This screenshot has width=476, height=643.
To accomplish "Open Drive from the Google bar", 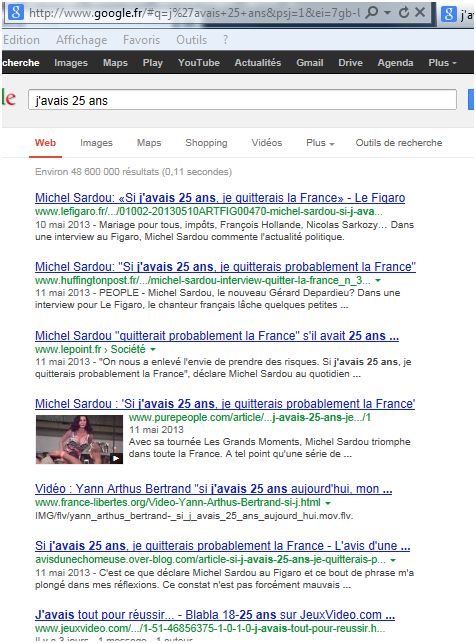I will pyautogui.click(x=351, y=63).
